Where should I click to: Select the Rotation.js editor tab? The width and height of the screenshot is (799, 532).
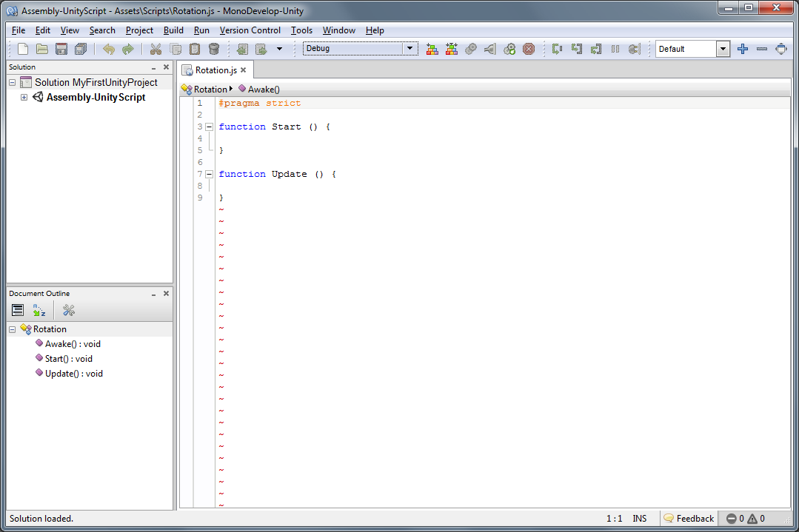215,70
